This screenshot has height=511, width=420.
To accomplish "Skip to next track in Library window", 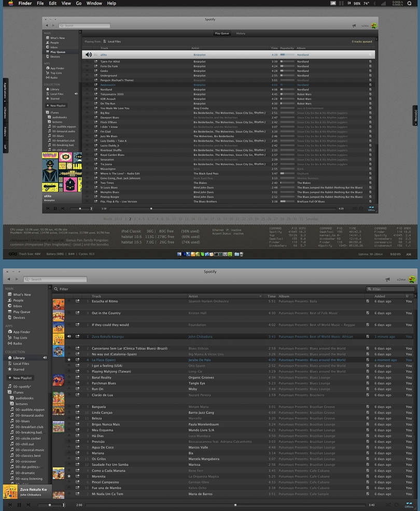I will (x=29, y=505).
